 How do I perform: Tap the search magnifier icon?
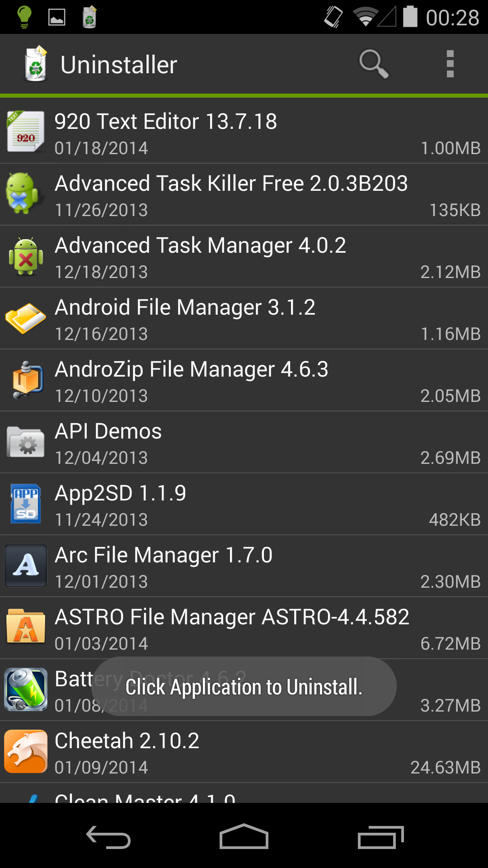coord(373,64)
